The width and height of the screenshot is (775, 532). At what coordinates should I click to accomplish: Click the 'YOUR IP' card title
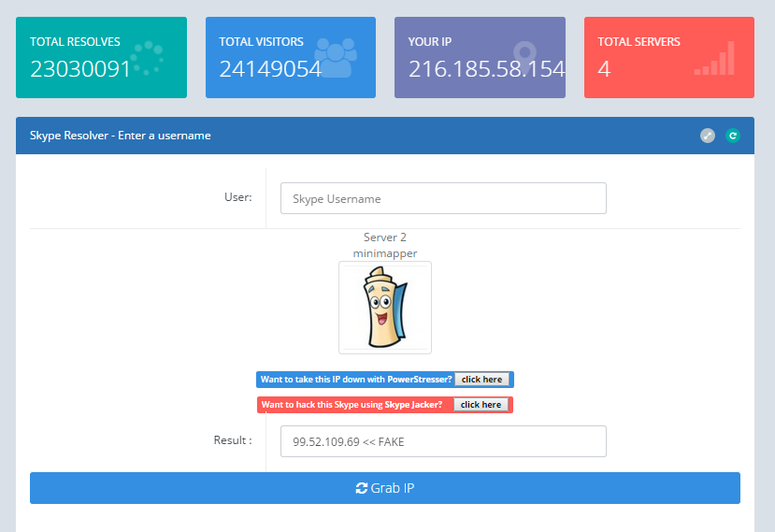(430, 42)
